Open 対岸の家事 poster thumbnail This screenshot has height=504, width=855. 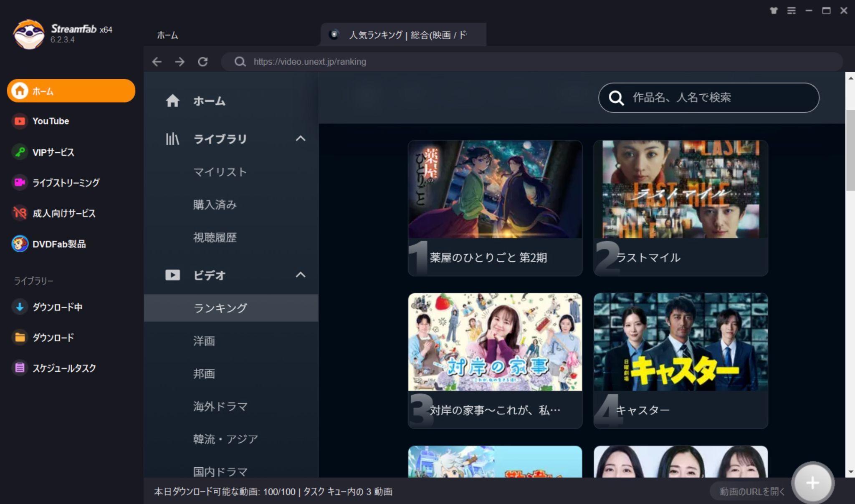tap(495, 342)
